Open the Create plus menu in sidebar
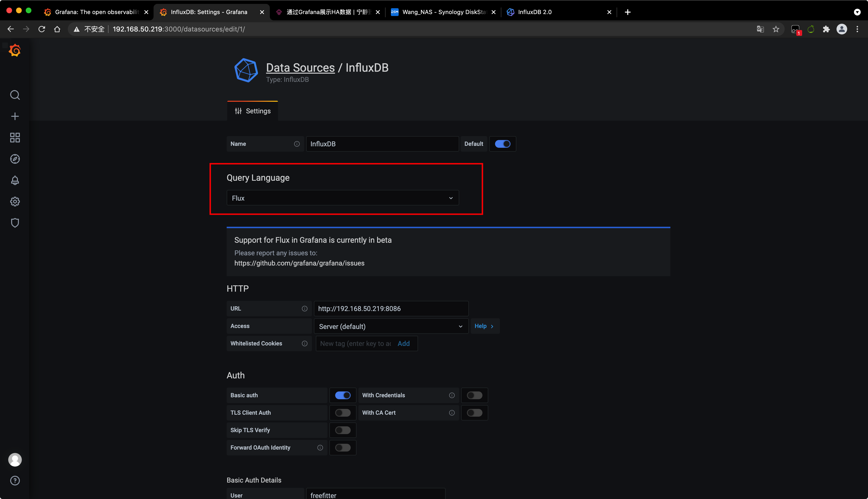Screen dimensions: 868x499 15,116
